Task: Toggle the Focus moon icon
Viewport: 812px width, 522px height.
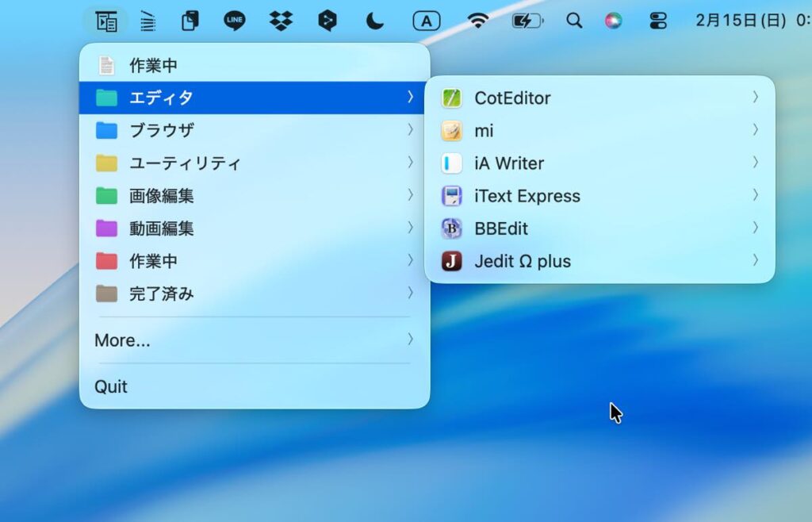Action: (375, 21)
